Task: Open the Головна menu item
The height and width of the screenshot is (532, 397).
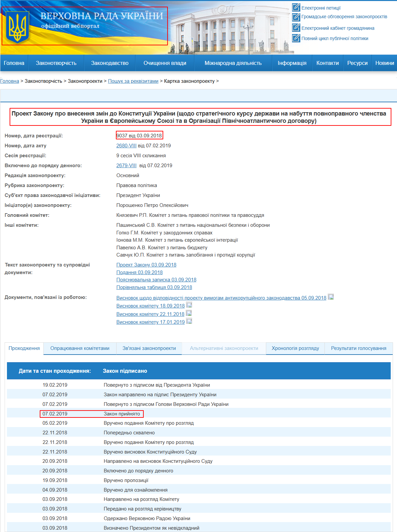Action: click(x=14, y=63)
